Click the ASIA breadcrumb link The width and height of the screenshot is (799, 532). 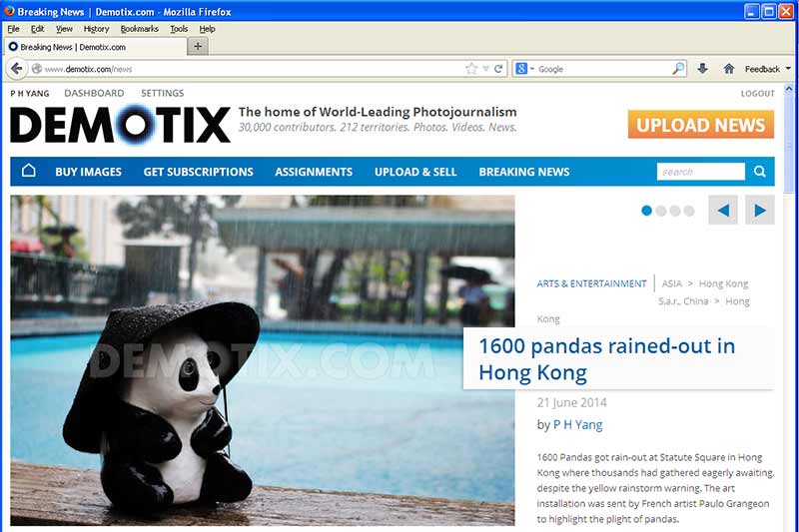(671, 283)
